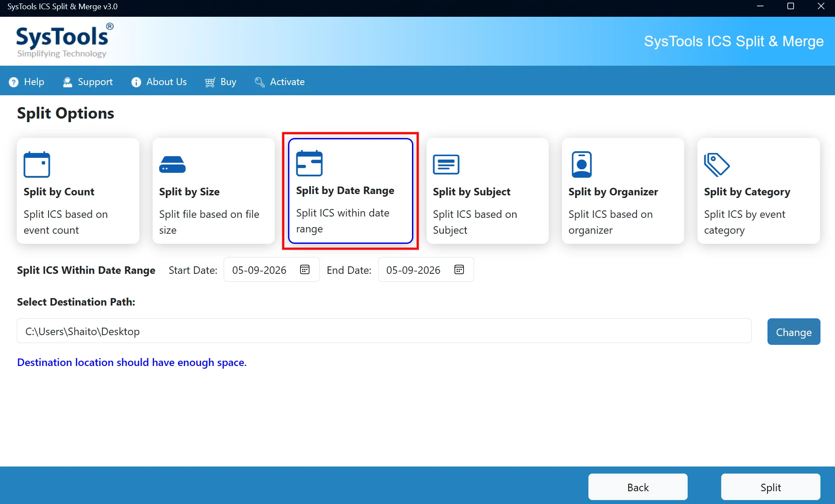Image resolution: width=835 pixels, height=504 pixels.
Task: Start splitting with the Split button
Action: click(x=771, y=487)
